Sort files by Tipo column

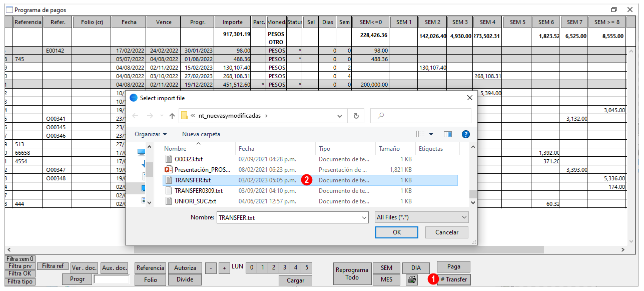345,149
